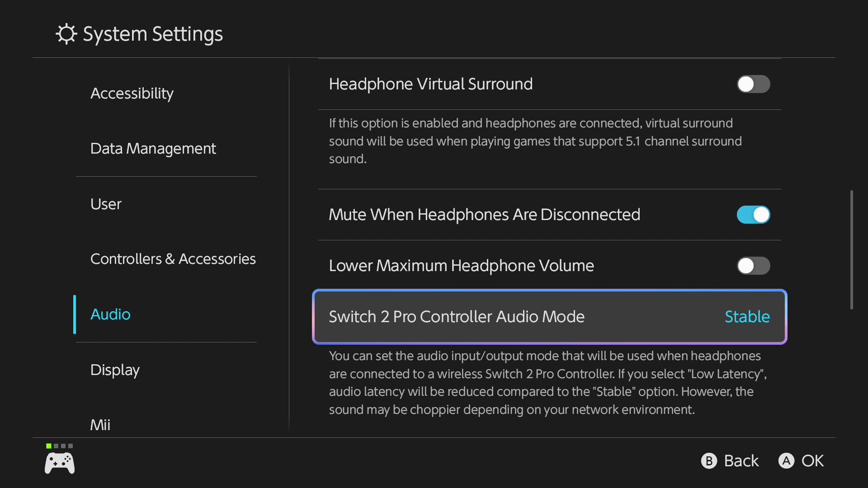This screenshot has width=868, height=488.
Task: Click the A button icon
Action: [786, 461]
